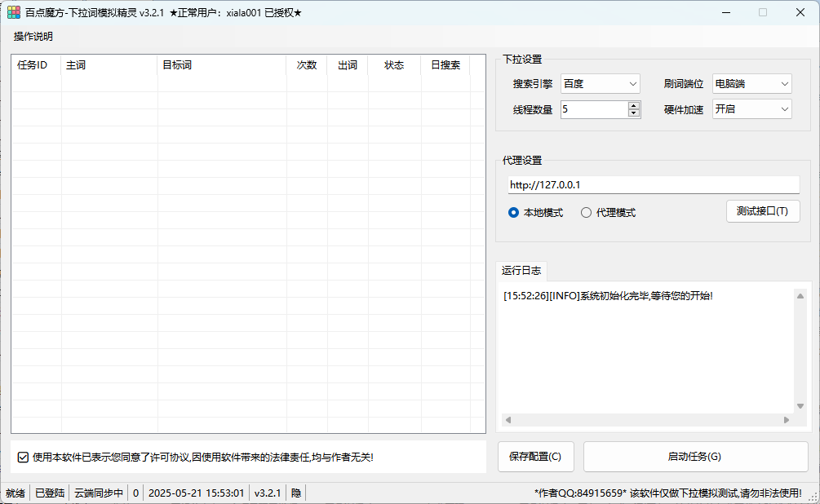Switch to 代理模式 mode
This screenshot has width=820, height=504.
pyautogui.click(x=585, y=211)
